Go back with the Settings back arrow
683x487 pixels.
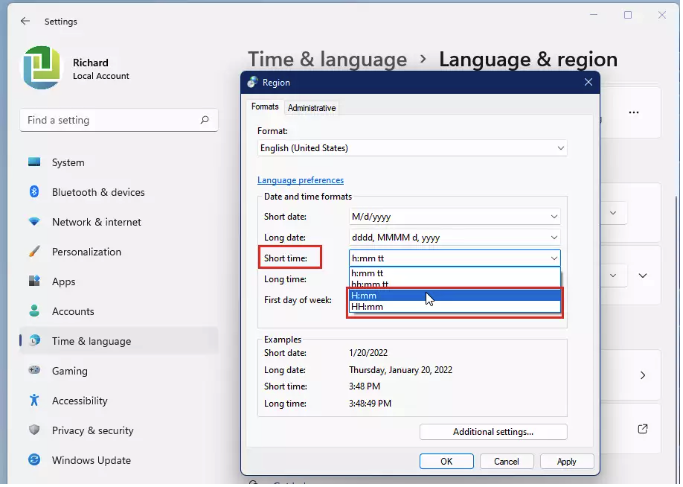[x=25, y=21]
